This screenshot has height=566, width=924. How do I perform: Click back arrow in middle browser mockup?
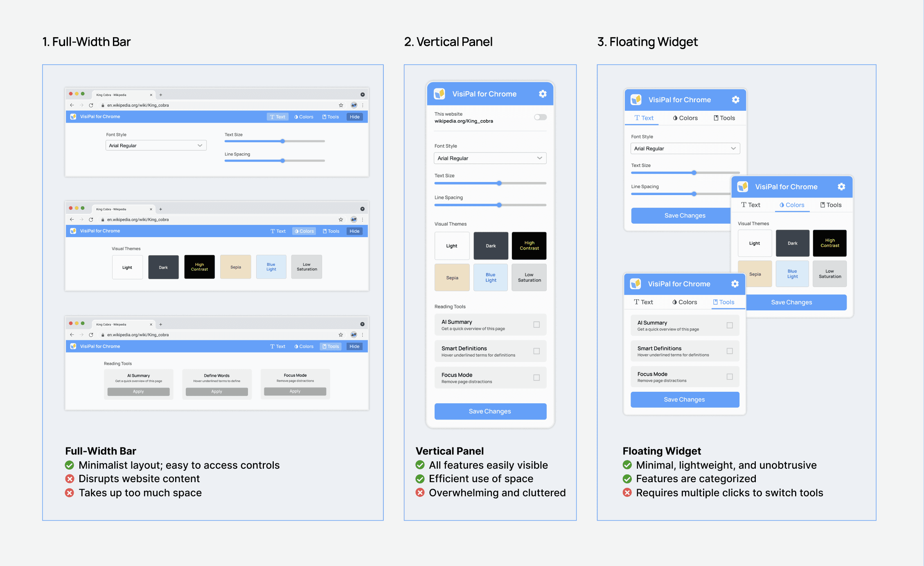click(72, 220)
